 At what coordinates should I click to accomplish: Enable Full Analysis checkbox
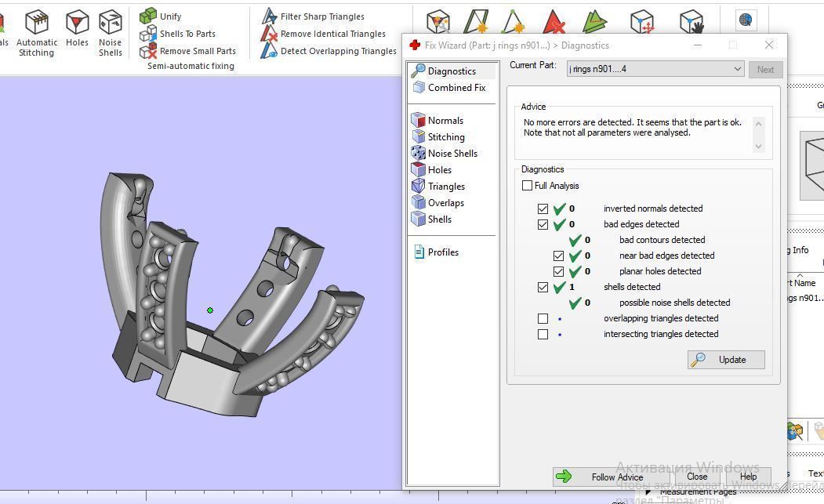[x=527, y=186]
